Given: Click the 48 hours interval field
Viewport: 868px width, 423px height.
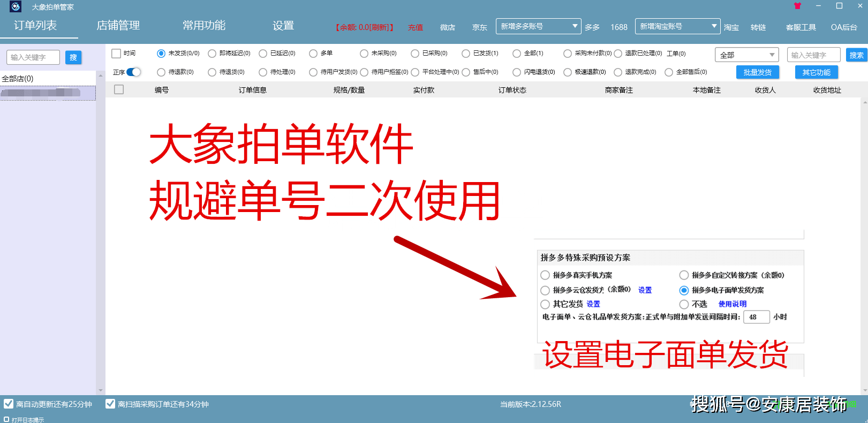Looking at the screenshot, I should tap(756, 317).
